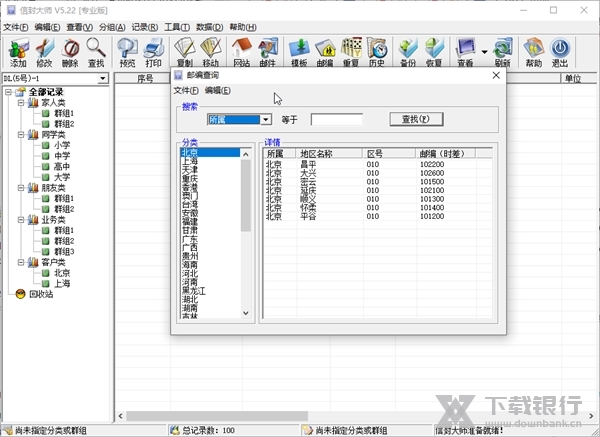Screen dimensions: 600x437
Task: Click the 添加 (Add) toolbar icon
Action: [x=18, y=52]
